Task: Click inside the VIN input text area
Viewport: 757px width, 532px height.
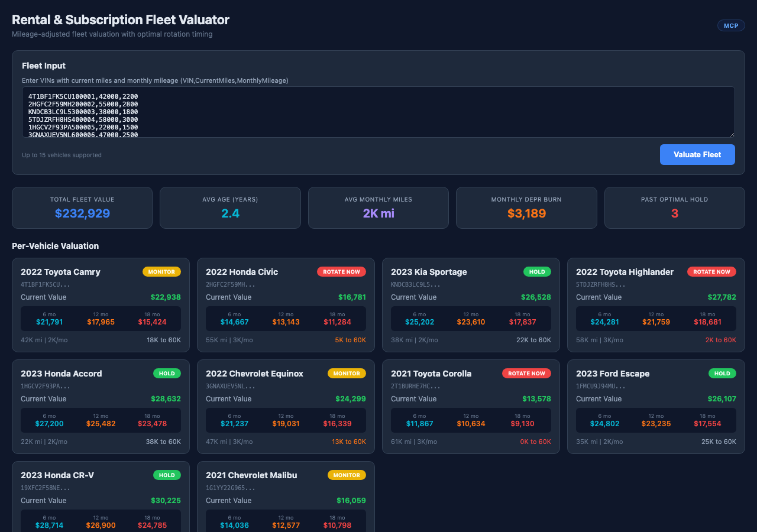Action: [378, 112]
